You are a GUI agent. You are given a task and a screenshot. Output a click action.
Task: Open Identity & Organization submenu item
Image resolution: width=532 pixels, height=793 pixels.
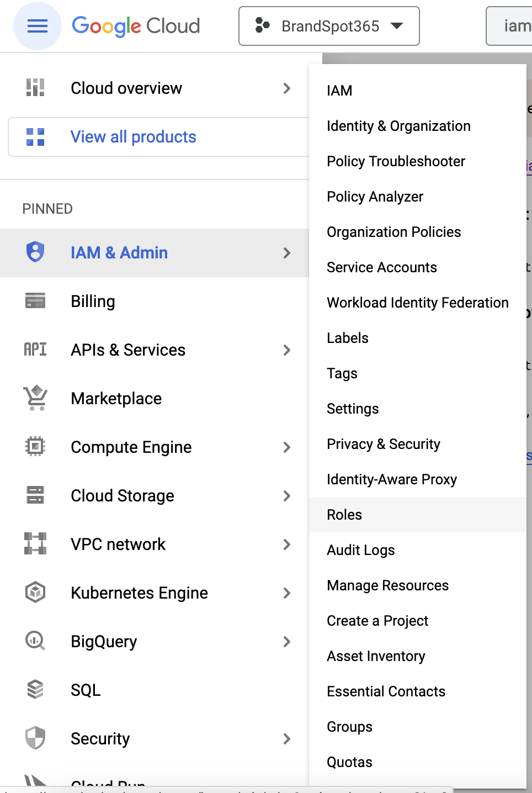pos(417,126)
